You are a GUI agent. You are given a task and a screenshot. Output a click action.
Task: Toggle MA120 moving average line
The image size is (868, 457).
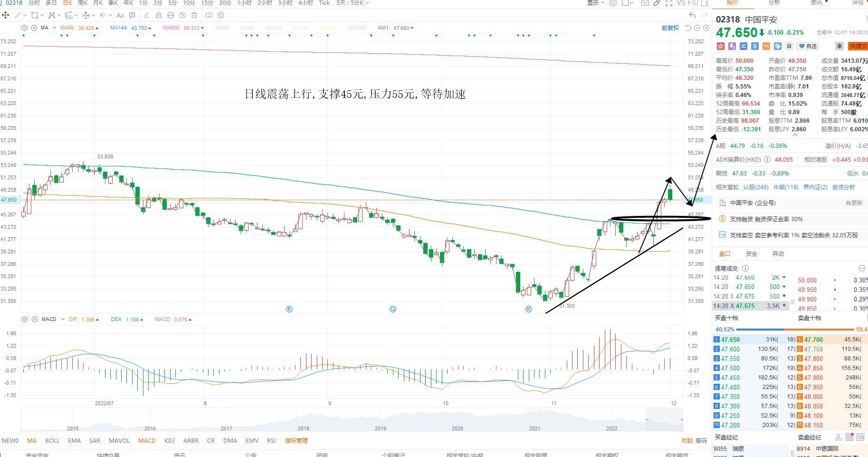click(273, 28)
